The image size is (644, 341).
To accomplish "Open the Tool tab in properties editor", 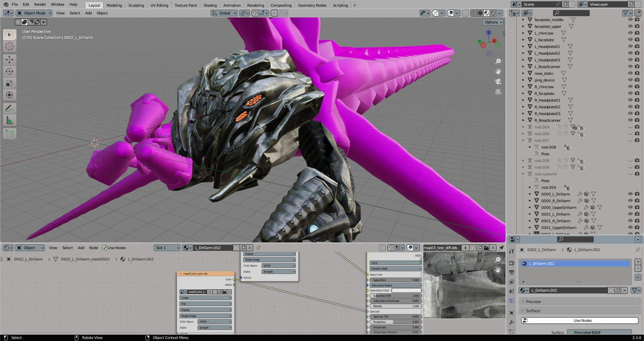I will click(x=511, y=250).
